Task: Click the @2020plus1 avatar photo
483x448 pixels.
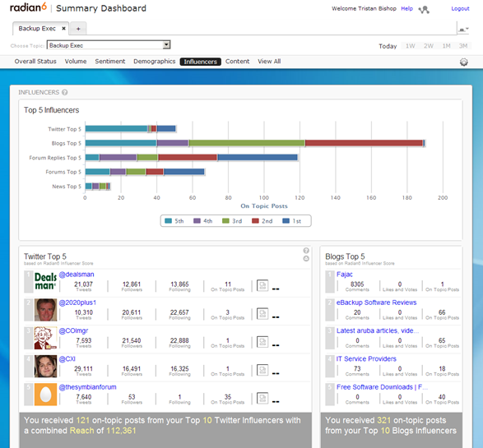Action: pos(45,310)
